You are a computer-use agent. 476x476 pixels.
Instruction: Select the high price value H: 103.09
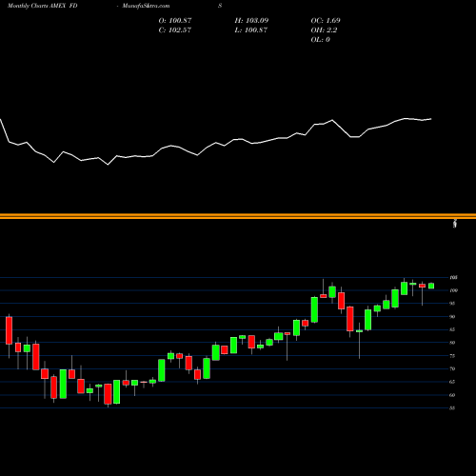tap(251, 21)
